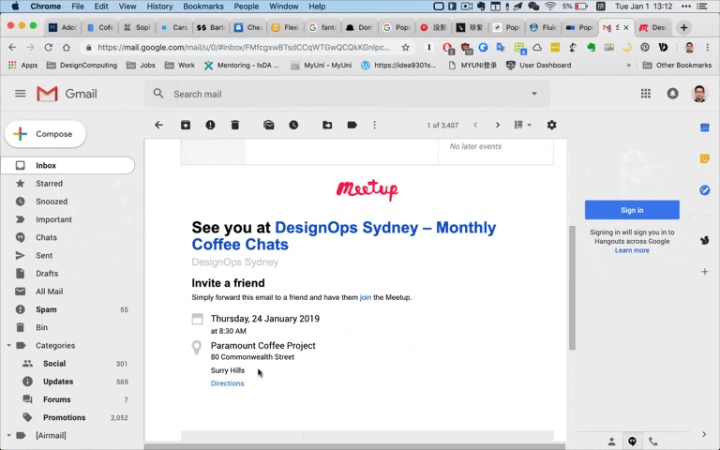Delete the email with the trash icon

coord(235,125)
